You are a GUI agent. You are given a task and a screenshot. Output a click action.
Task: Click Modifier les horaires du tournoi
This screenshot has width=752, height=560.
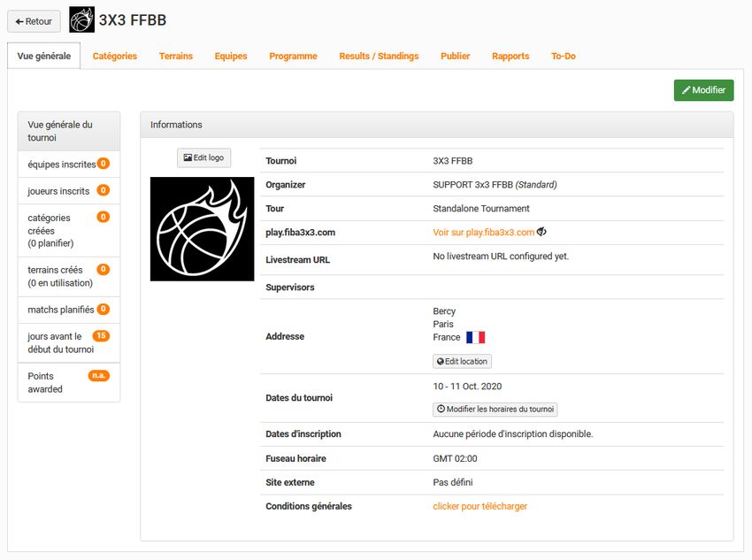(495, 410)
